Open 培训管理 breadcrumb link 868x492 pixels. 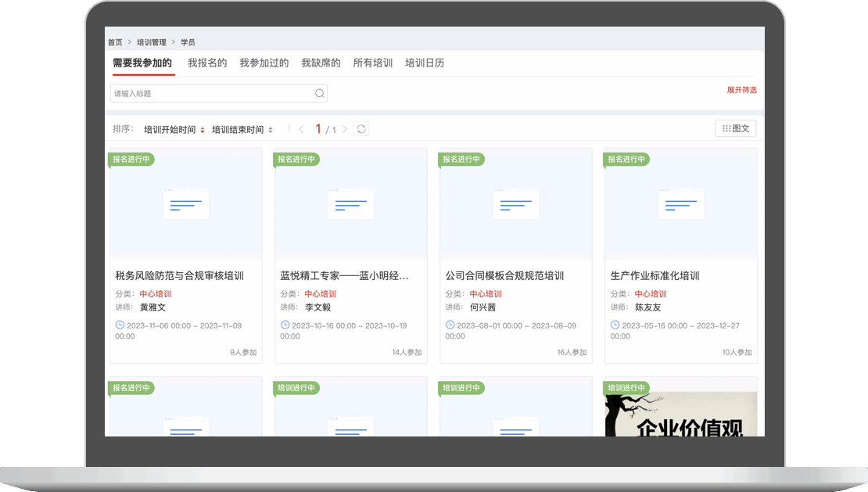152,42
